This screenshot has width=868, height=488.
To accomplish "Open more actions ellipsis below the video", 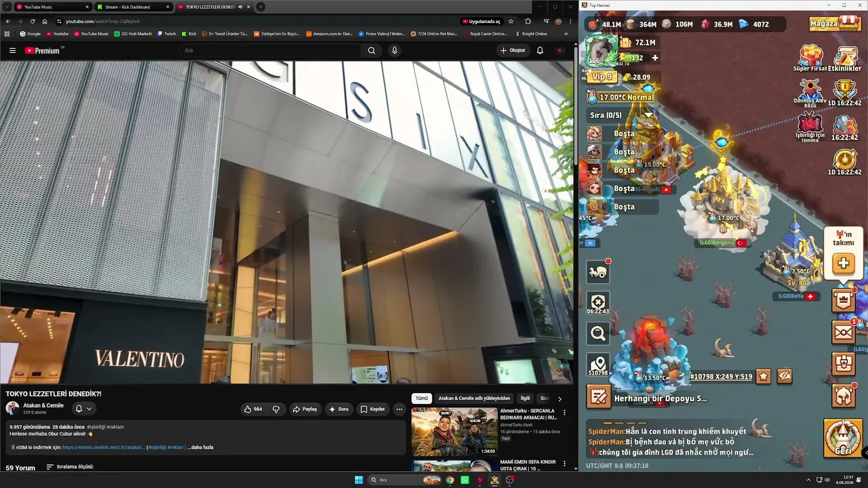I will tap(399, 409).
